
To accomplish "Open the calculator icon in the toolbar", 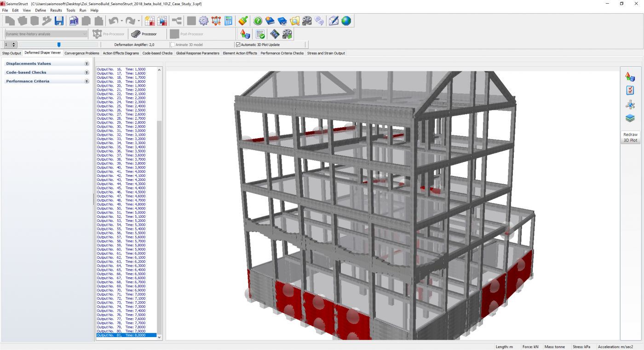I will pos(229,21).
